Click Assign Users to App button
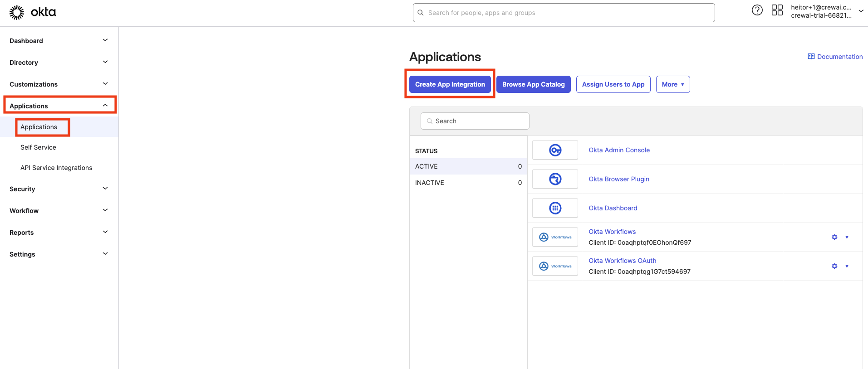This screenshot has width=868, height=369. [x=613, y=84]
